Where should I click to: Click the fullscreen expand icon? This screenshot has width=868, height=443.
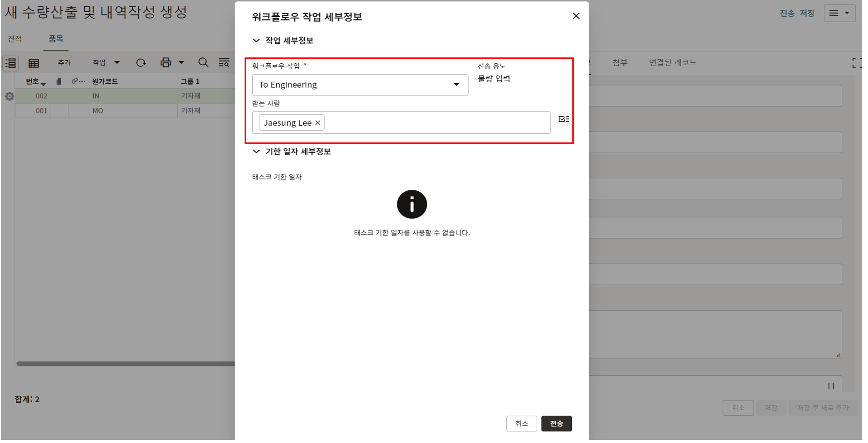(856, 63)
